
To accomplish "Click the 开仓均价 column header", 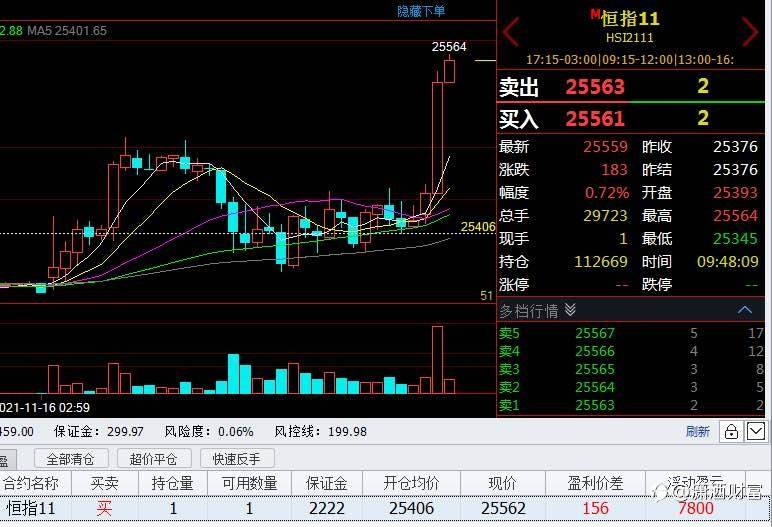I will (x=411, y=483).
